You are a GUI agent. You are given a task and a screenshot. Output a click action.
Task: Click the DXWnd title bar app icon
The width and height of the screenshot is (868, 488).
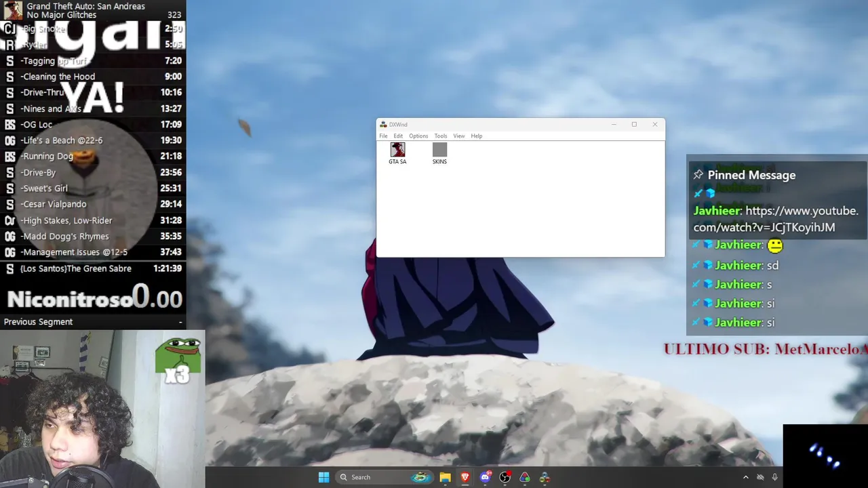tap(383, 125)
